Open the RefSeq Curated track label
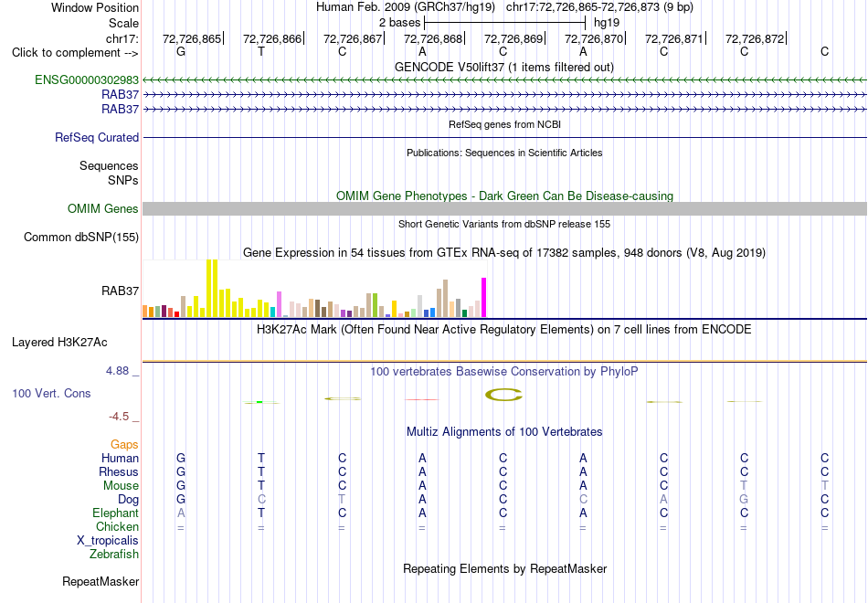 coord(96,137)
